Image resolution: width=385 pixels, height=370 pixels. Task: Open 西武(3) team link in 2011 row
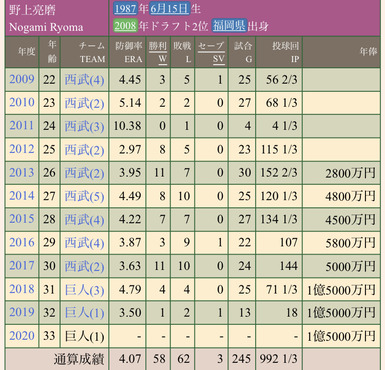tap(84, 127)
